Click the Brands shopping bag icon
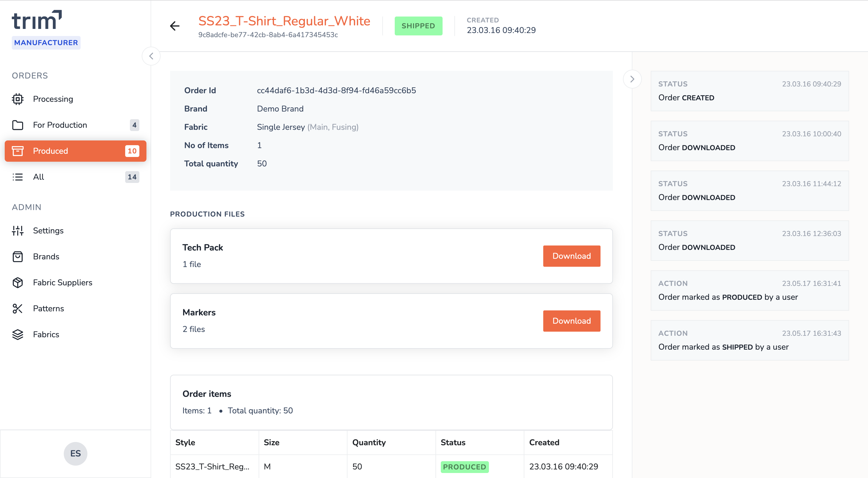 (17, 257)
